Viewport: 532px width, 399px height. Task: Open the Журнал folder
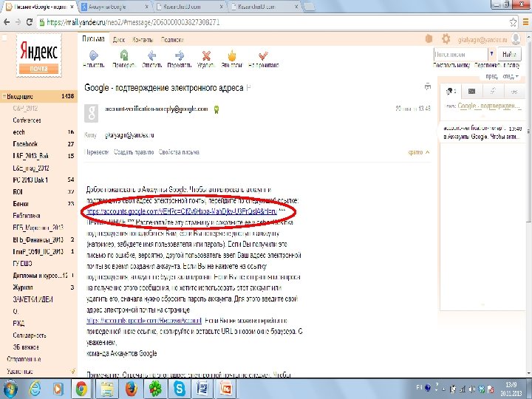point(23,287)
